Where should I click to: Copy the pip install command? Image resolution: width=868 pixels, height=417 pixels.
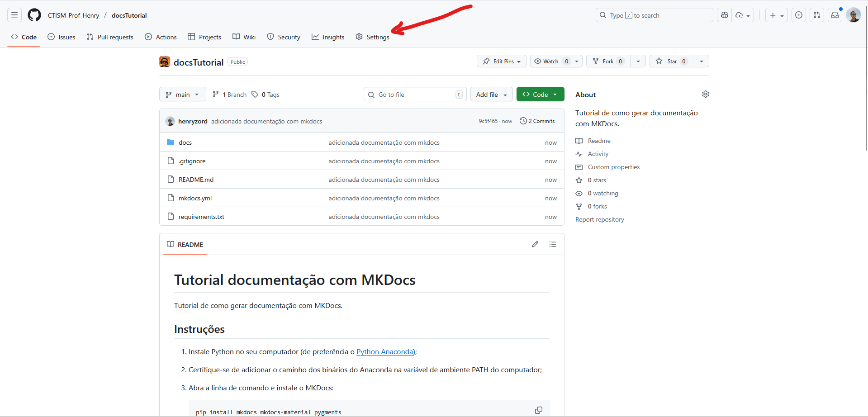point(538,410)
